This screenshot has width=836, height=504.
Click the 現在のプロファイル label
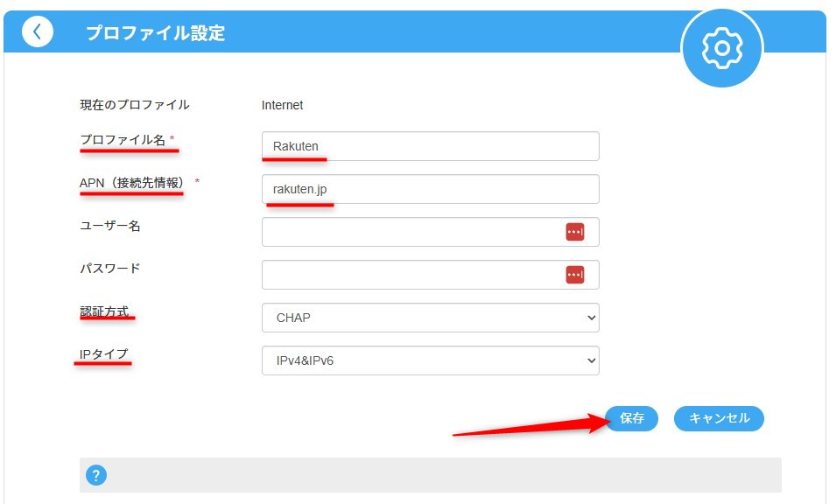pyautogui.click(x=134, y=105)
